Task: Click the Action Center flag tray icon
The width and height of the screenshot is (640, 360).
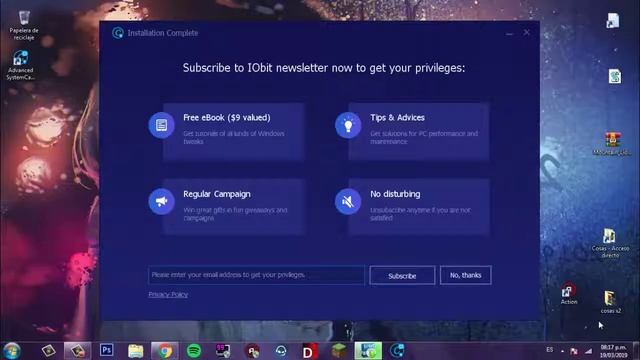Action: point(574,351)
